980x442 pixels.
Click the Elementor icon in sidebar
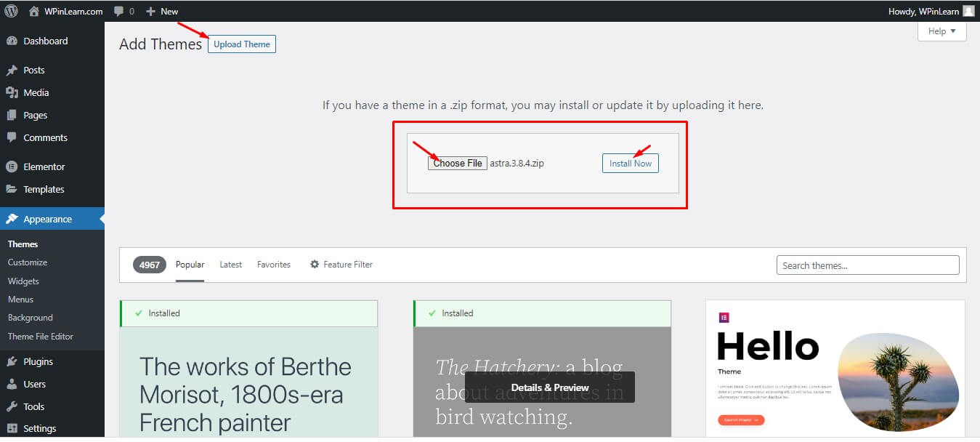click(x=12, y=166)
